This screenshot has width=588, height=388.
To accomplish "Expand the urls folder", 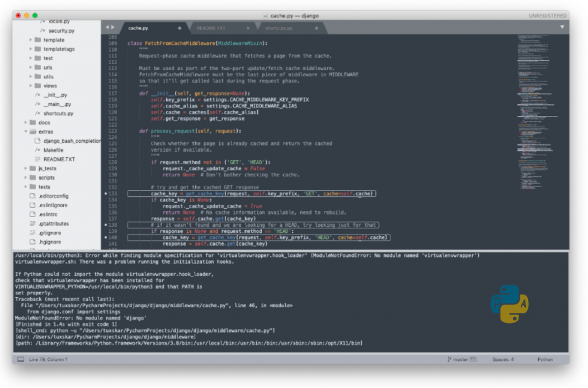I will [31, 68].
